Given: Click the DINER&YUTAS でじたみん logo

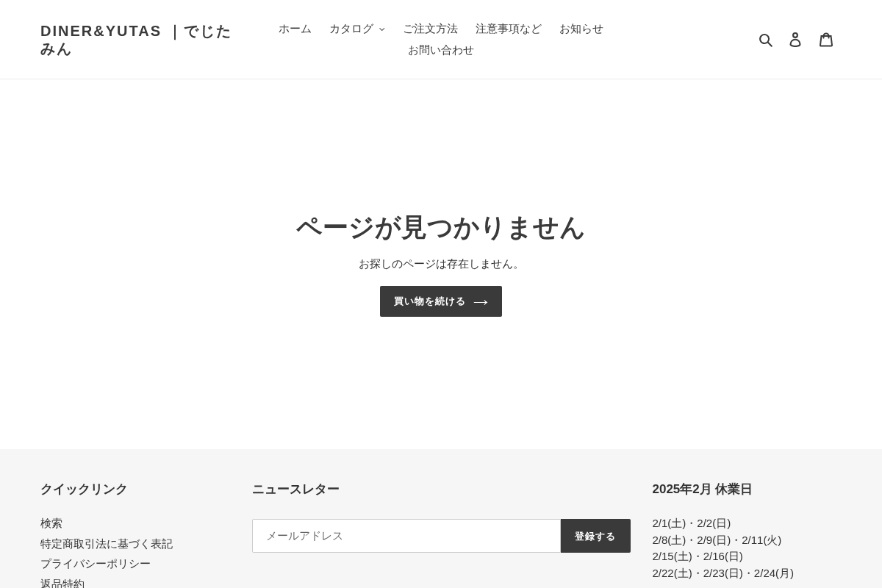Looking at the screenshot, I should [x=136, y=40].
